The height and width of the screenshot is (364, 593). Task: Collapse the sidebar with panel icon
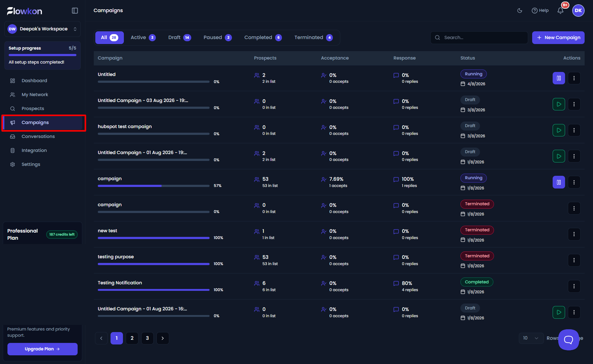tap(75, 11)
